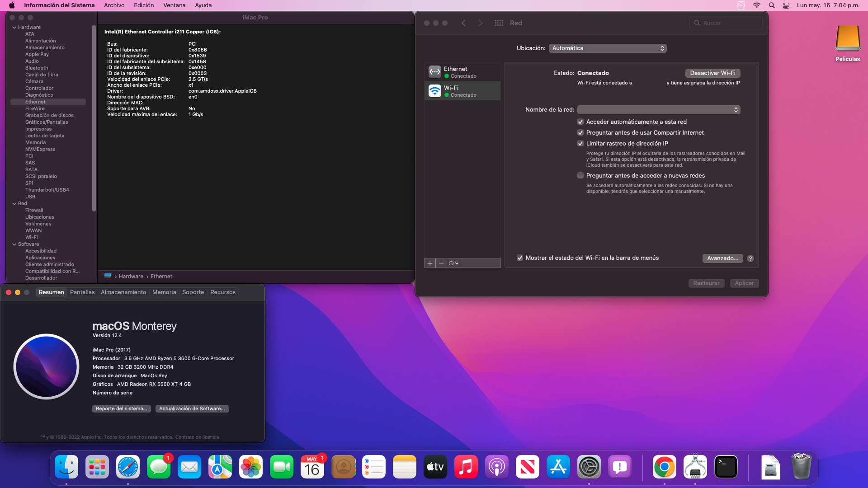This screenshot has width=868, height=488.
Task: Open the Ubicación Automática dropdown
Action: (607, 48)
